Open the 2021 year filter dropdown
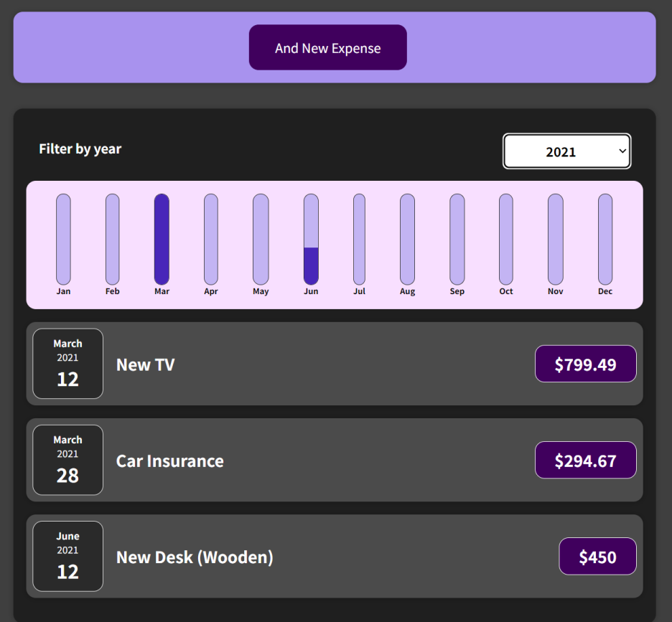This screenshot has height=622, width=672. pyautogui.click(x=566, y=151)
